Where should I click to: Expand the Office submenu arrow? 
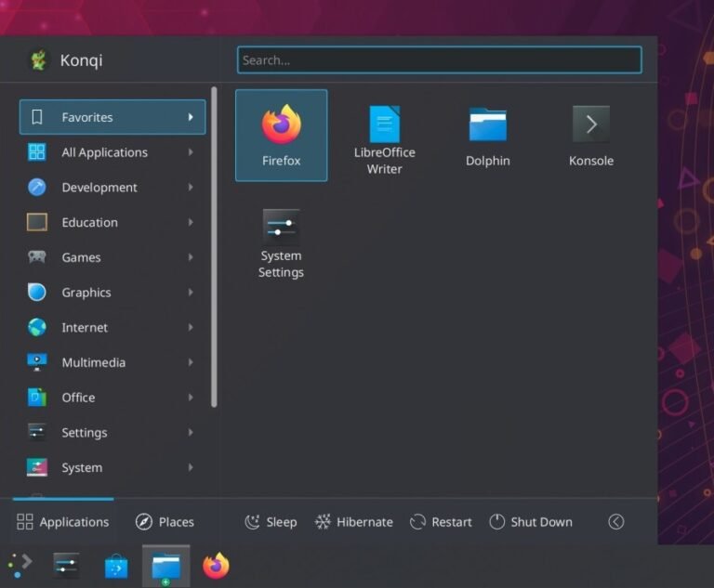(x=191, y=398)
